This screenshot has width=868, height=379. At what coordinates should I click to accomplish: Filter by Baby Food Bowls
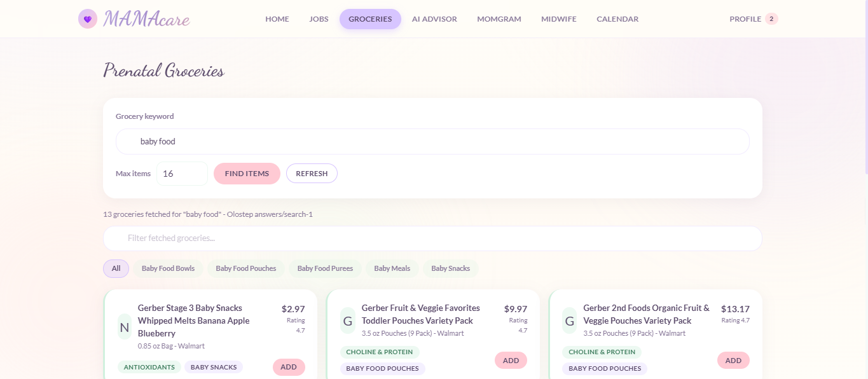coord(168,268)
